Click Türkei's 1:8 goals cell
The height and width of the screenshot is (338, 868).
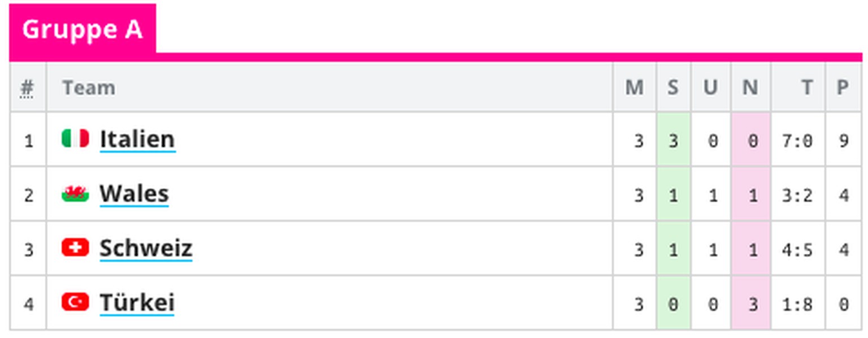(797, 305)
